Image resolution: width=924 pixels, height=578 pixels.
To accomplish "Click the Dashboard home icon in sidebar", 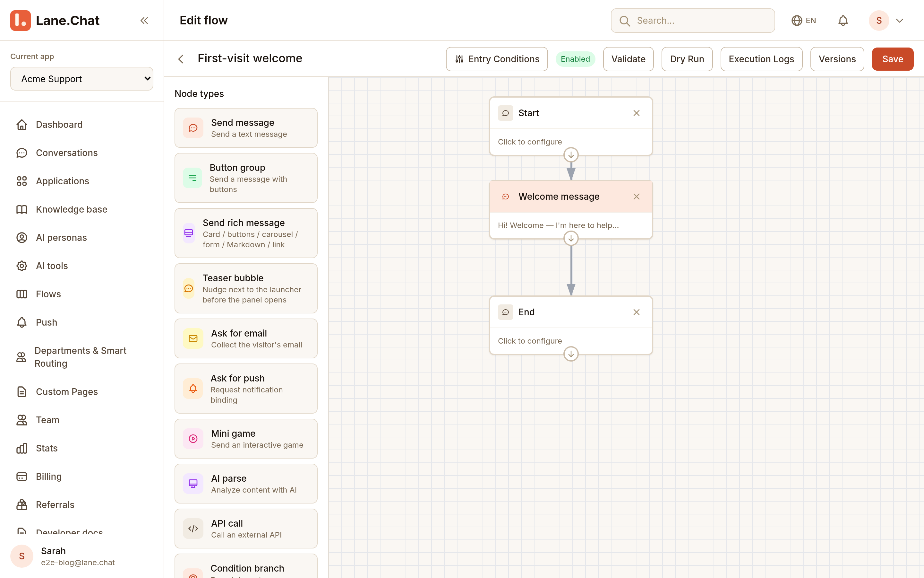I will click(22, 125).
